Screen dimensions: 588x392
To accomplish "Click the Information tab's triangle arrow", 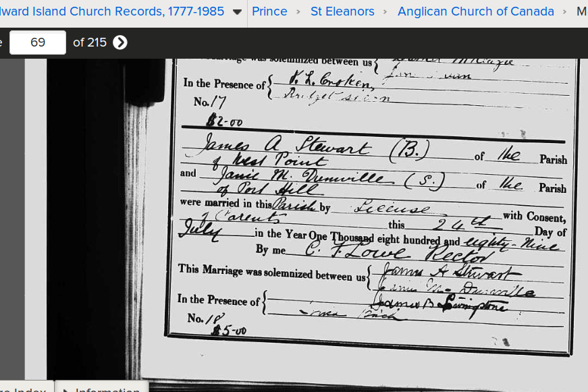I will pyautogui.click(x=65, y=389).
